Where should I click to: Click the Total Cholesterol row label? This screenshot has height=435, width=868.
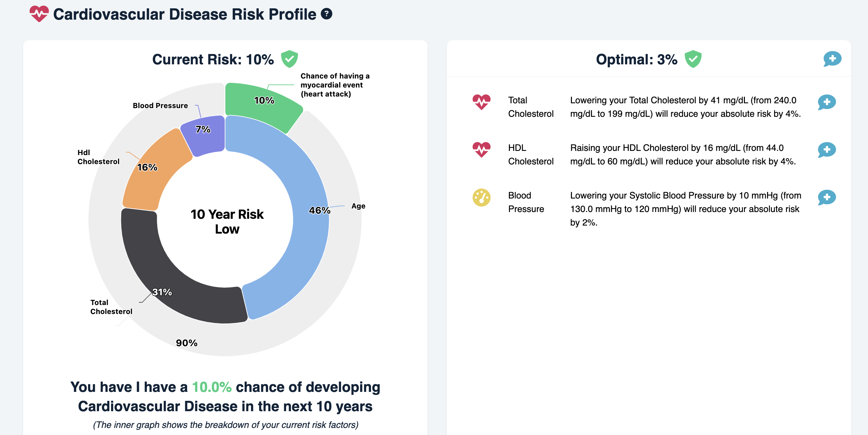click(x=531, y=107)
